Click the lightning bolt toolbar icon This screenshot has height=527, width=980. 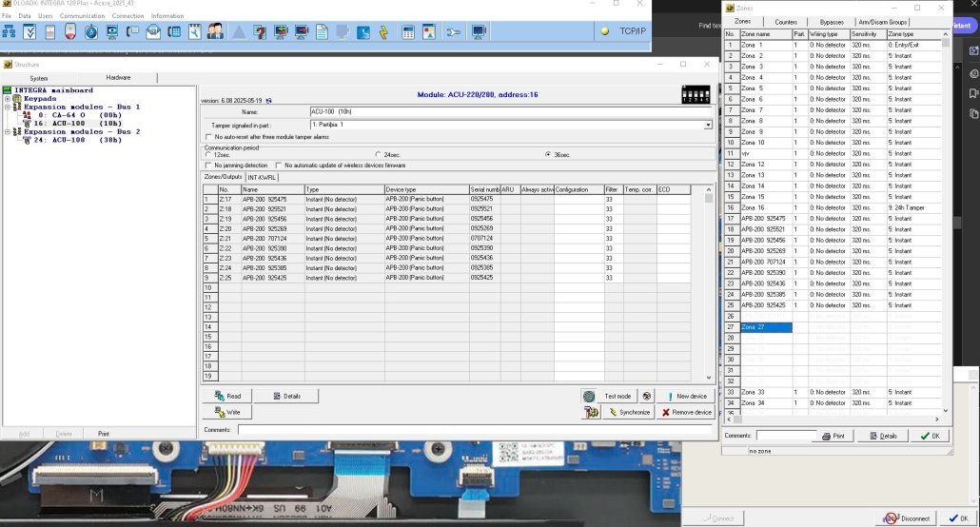(383, 32)
